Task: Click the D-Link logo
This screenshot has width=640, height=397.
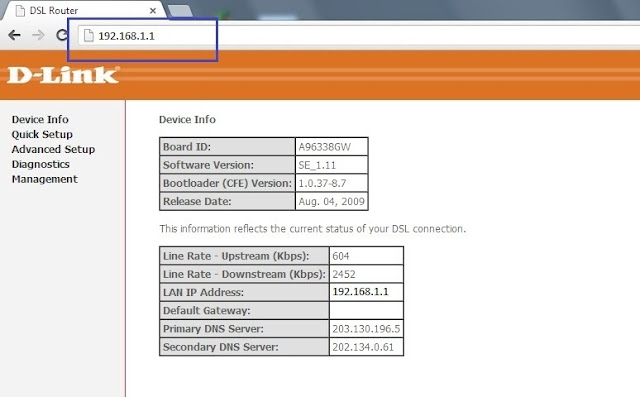Action: 63,75
